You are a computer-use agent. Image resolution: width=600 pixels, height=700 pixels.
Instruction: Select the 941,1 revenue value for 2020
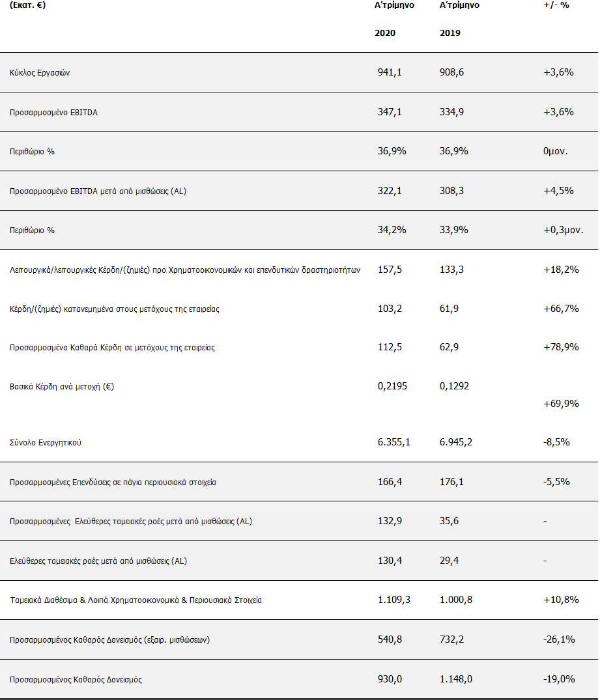tap(390, 72)
